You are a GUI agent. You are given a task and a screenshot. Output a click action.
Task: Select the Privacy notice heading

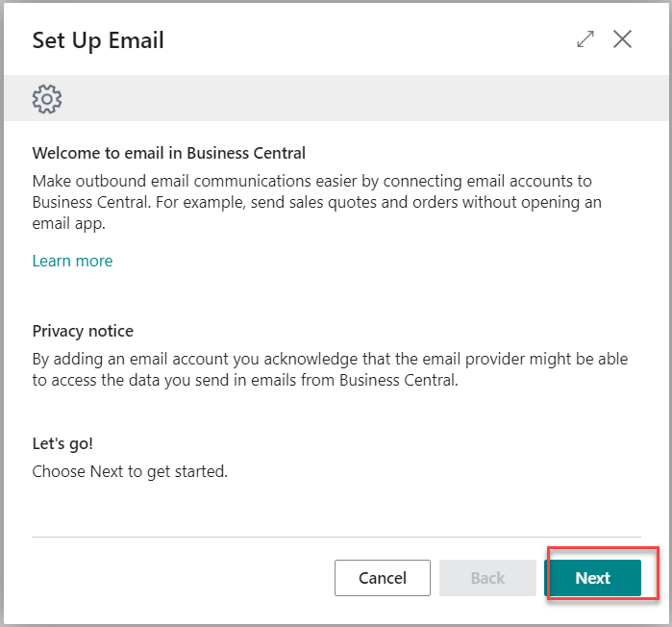[83, 331]
